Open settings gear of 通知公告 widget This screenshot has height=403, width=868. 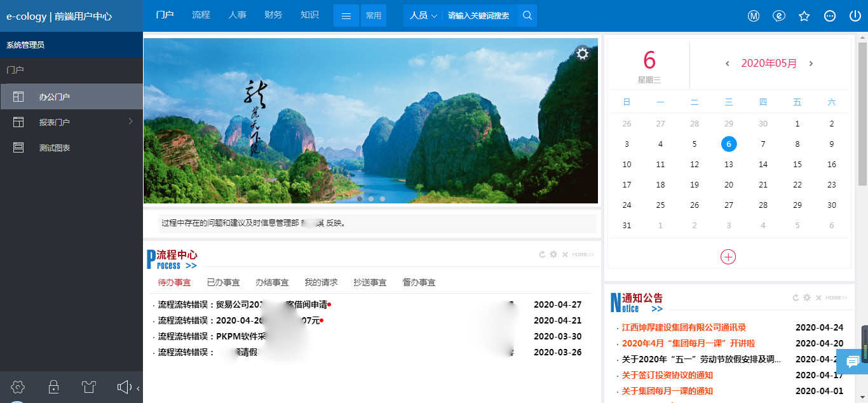tap(807, 297)
